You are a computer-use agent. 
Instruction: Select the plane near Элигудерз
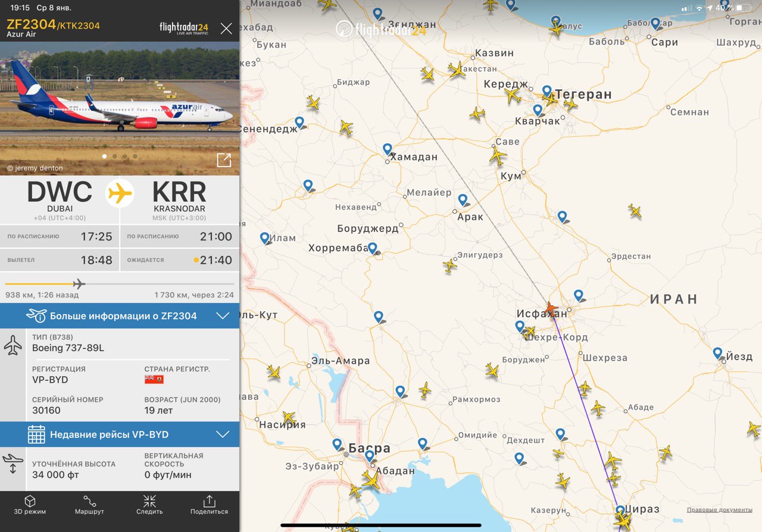[x=450, y=265]
